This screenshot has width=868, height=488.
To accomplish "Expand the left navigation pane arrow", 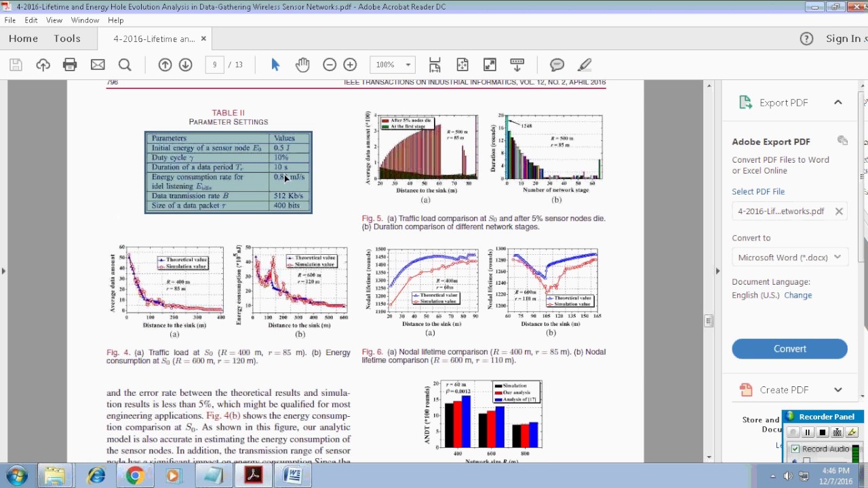I will [3, 271].
